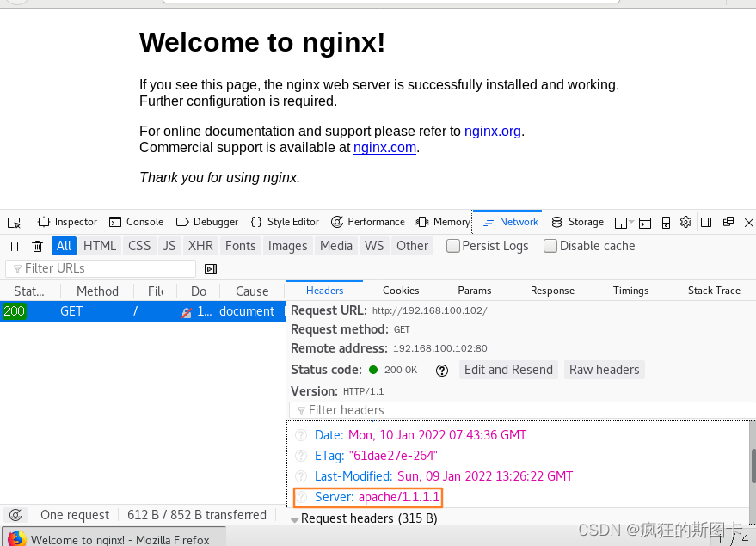Open Timings details tab
The height and width of the screenshot is (546, 756).
[630, 291]
